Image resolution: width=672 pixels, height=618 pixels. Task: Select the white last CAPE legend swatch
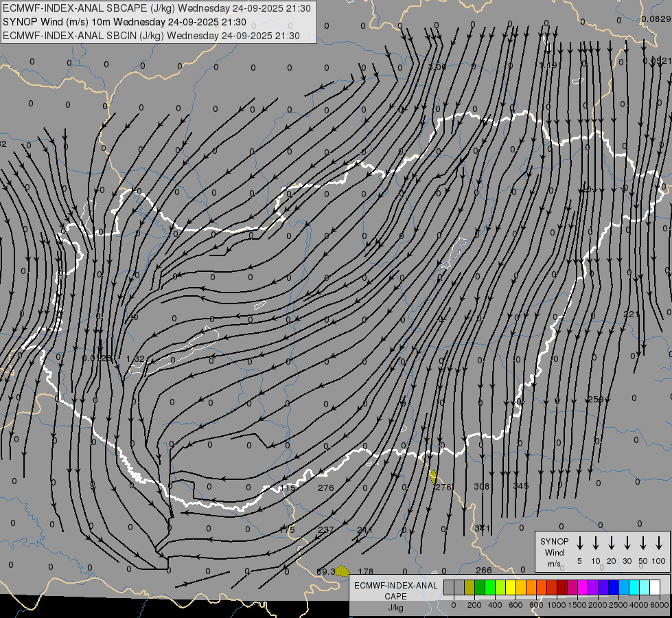[655, 587]
